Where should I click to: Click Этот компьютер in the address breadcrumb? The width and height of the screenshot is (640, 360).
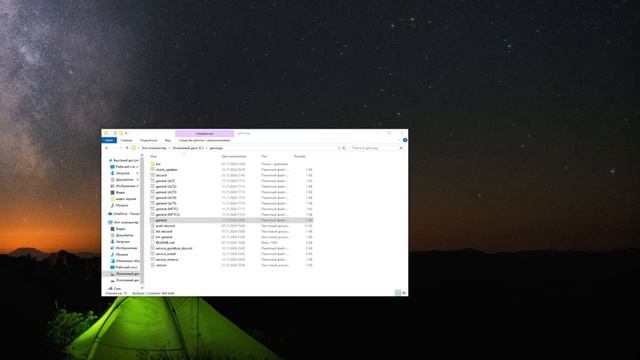point(154,148)
